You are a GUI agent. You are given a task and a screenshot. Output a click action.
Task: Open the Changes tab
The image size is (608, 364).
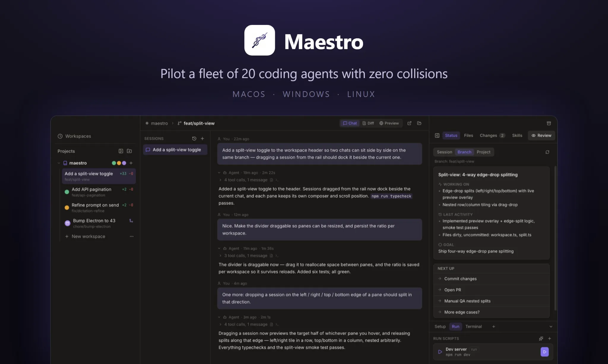coord(492,135)
